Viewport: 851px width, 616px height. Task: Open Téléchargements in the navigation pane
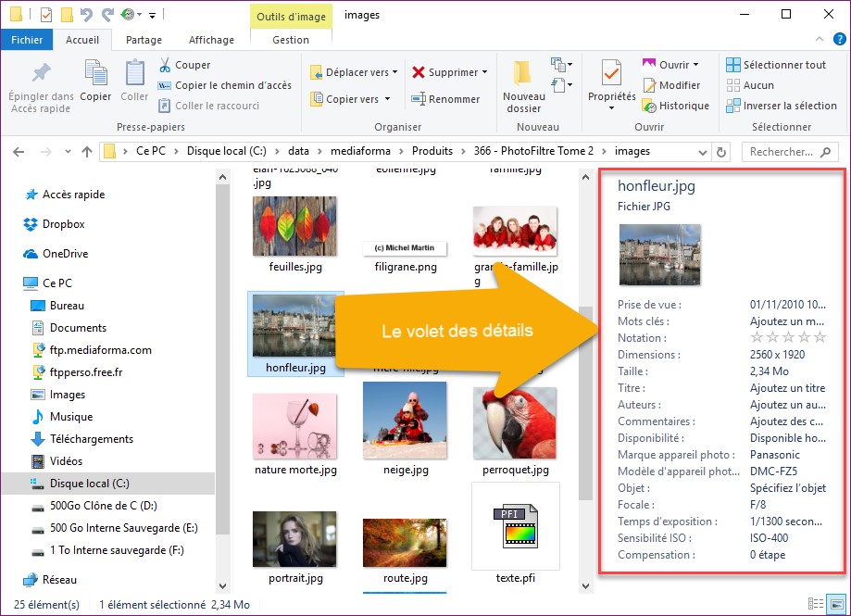pos(91,439)
